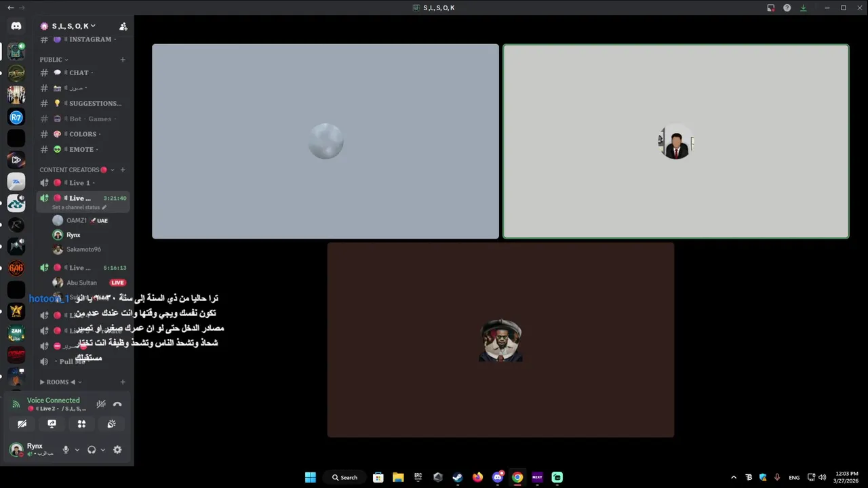Show hidden system tray icons chevron
868x488 pixels.
pos(734,477)
